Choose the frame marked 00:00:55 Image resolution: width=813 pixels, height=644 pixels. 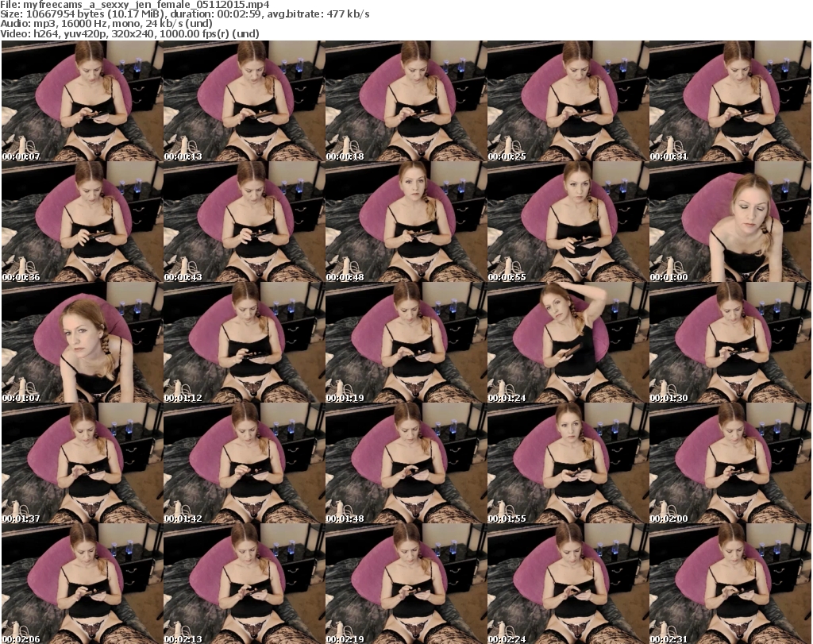pos(567,222)
